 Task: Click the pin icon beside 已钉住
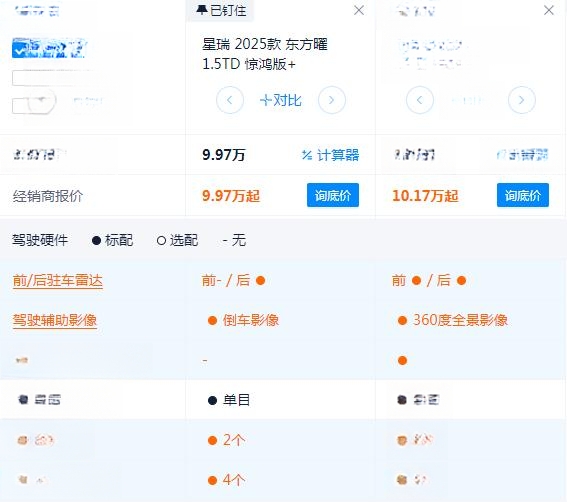pyautogui.click(x=201, y=10)
